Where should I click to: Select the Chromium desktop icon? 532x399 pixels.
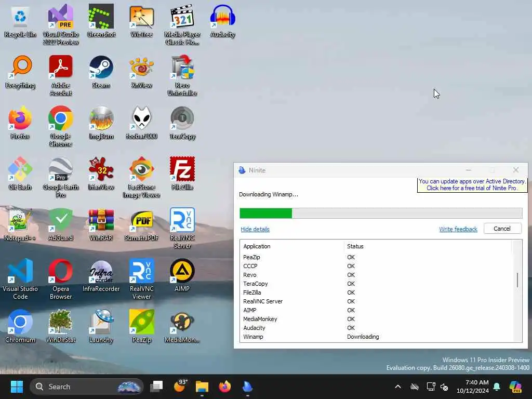[20, 327]
